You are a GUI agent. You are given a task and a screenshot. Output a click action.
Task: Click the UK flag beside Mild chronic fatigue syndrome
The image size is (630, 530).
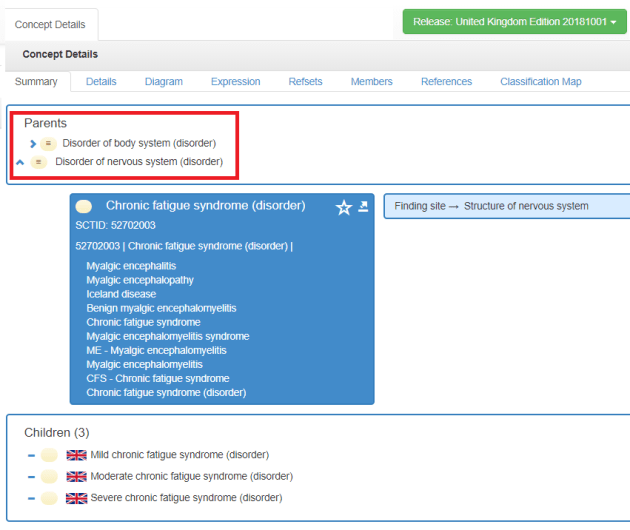[76, 455]
